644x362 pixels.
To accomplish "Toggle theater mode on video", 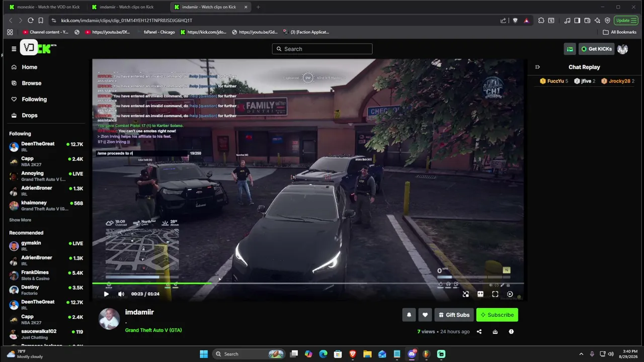I will coord(480,294).
